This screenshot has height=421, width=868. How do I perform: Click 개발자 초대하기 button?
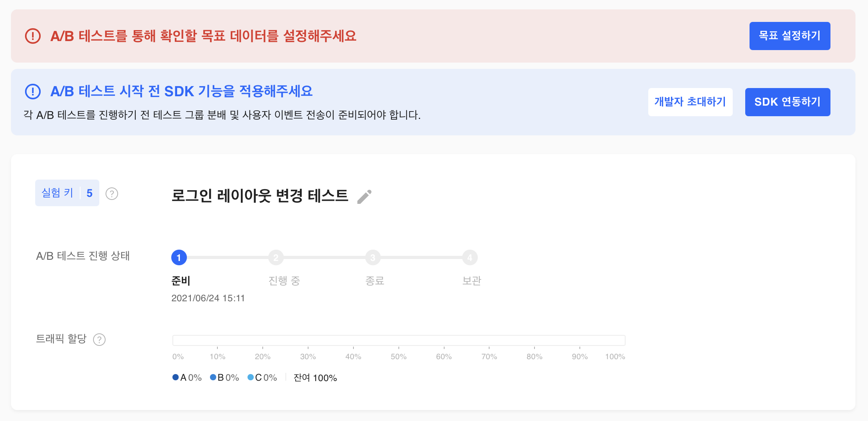(690, 102)
